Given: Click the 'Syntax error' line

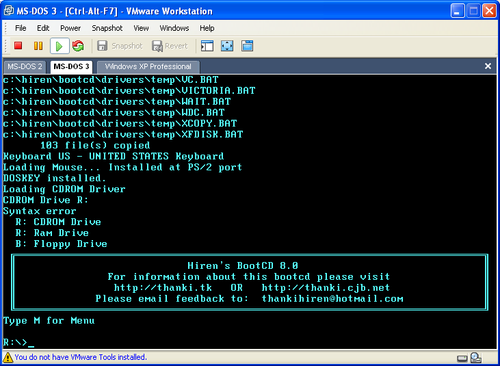Looking at the screenshot, I should tap(40, 211).
